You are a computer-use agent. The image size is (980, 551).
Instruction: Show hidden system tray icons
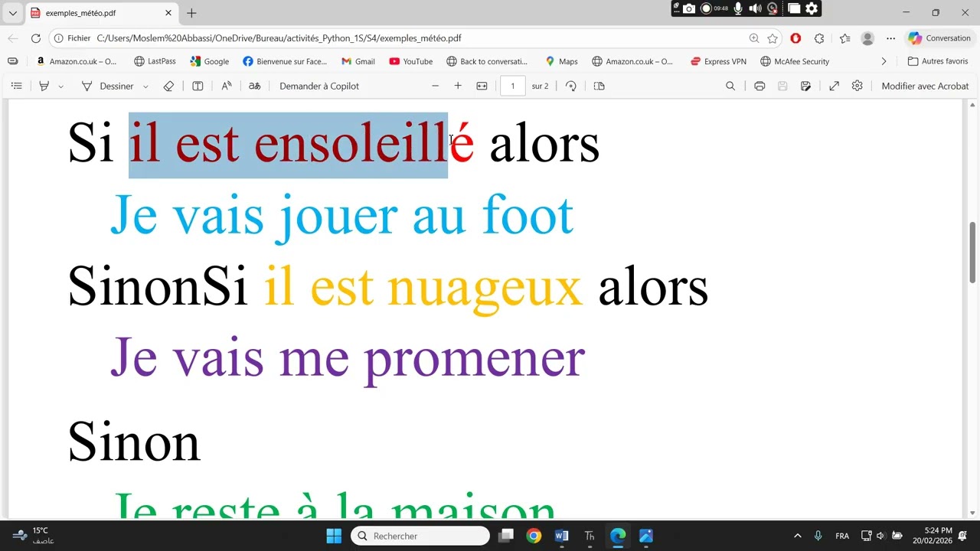pos(797,536)
